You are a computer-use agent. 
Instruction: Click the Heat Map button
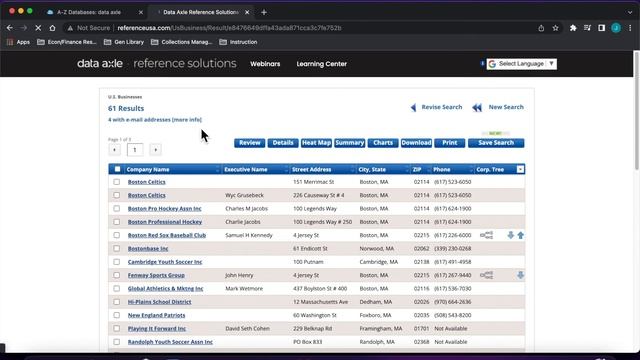[316, 143]
